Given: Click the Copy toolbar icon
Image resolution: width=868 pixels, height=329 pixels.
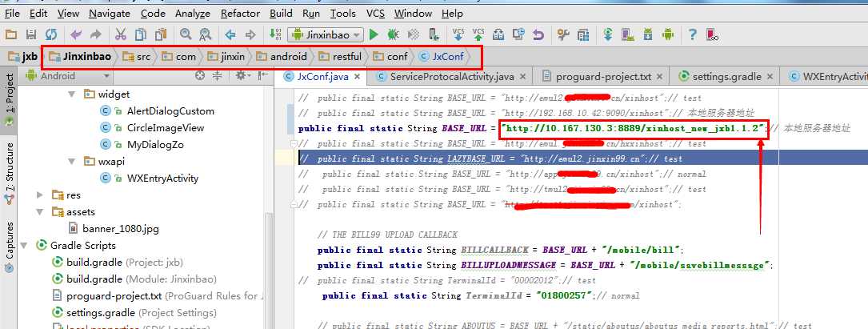Looking at the screenshot, I should pos(141,34).
